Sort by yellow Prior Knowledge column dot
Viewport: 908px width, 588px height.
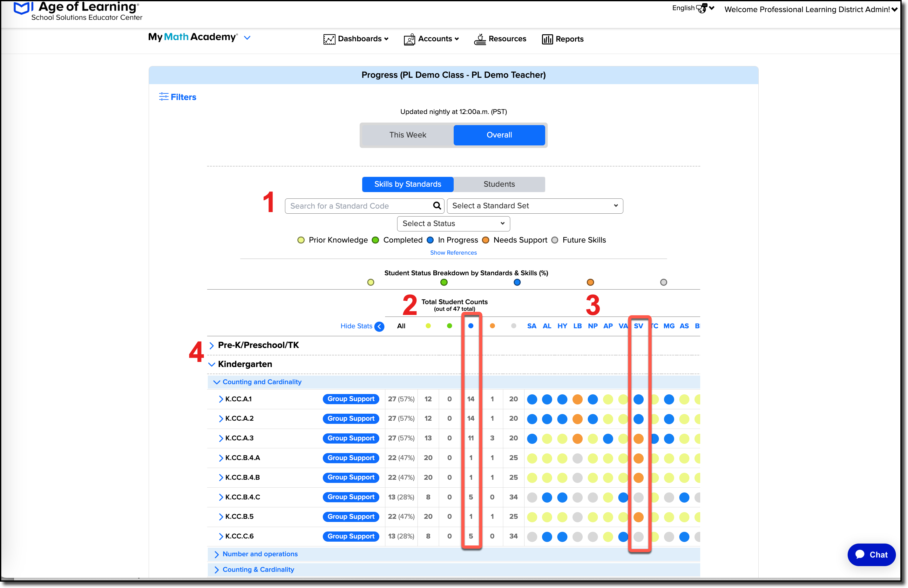[x=428, y=326]
